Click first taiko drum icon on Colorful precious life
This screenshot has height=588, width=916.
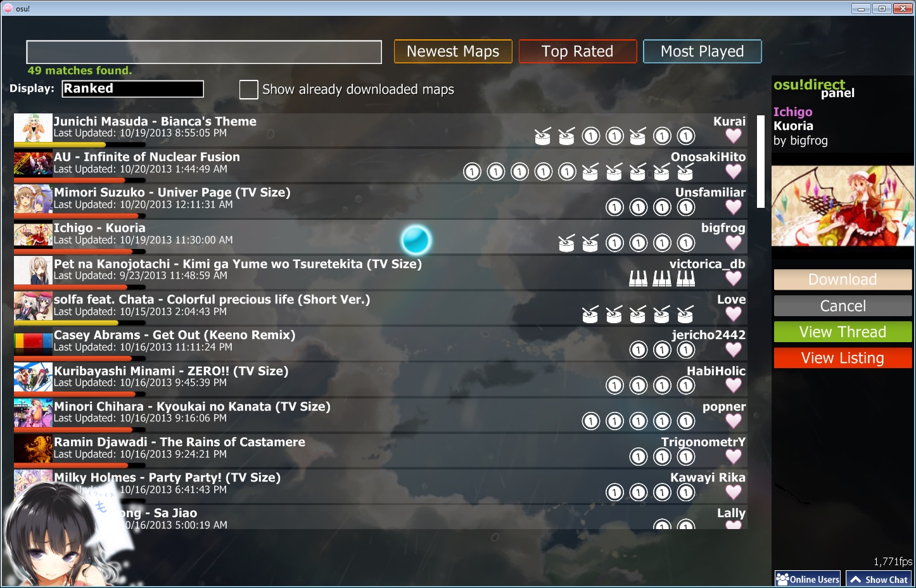(x=590, y=314)
